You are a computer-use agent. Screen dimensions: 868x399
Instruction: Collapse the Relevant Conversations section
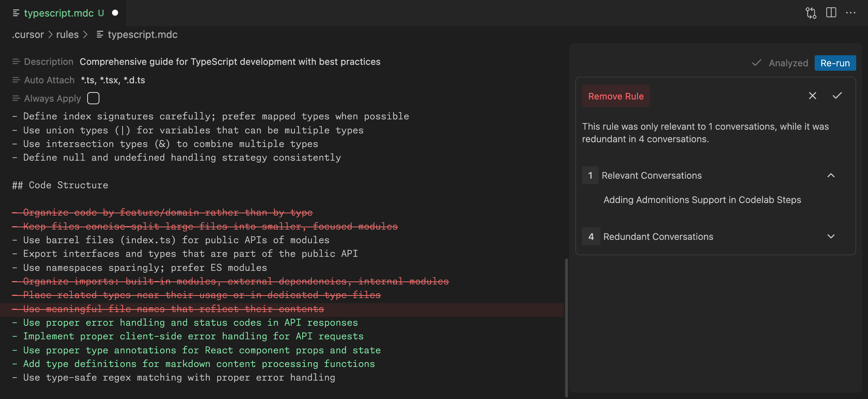[x=831, y=175]
